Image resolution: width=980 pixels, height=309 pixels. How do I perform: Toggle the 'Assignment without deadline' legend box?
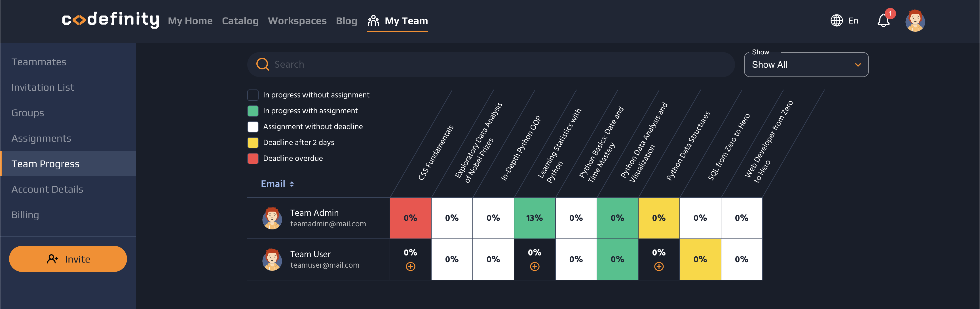click(253, 127)
